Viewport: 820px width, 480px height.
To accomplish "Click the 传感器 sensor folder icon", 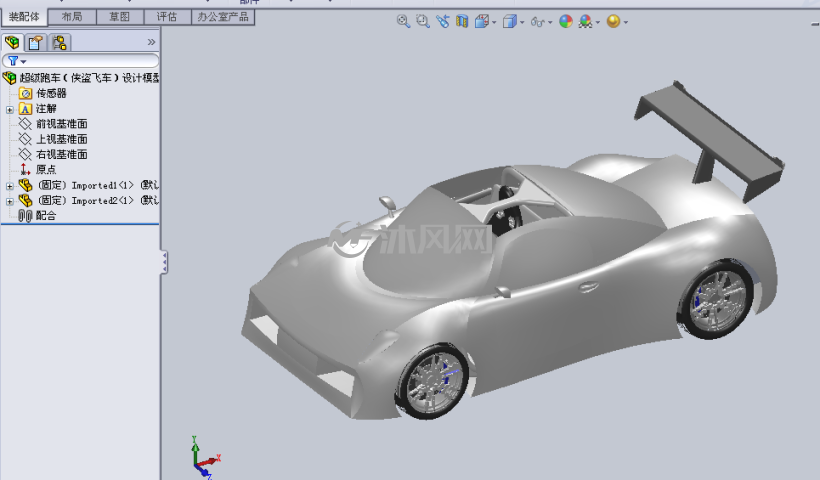I will coord(25,94).
